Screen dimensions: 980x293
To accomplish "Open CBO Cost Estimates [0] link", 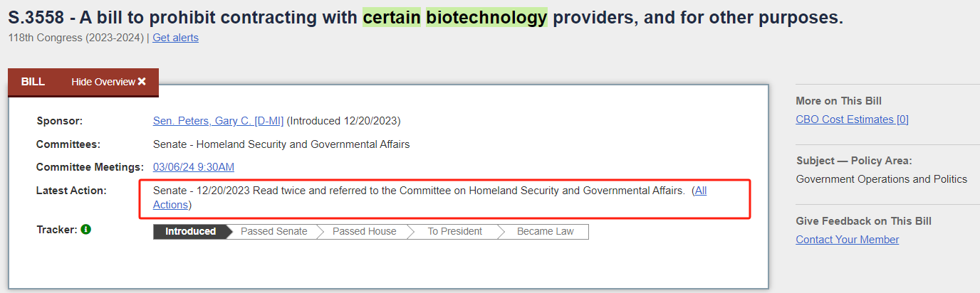I will tap(852, 119).
